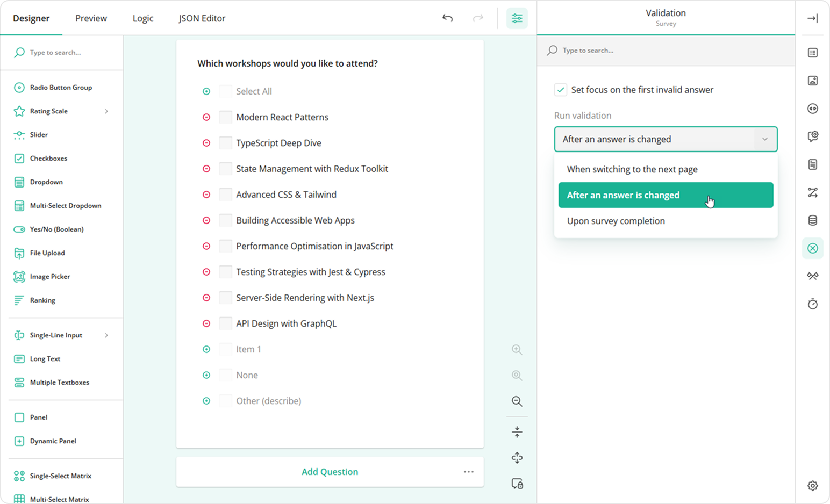830x504 pixels.
Task: Click the gear settings icon at bottom right
Action: point(812,486)
